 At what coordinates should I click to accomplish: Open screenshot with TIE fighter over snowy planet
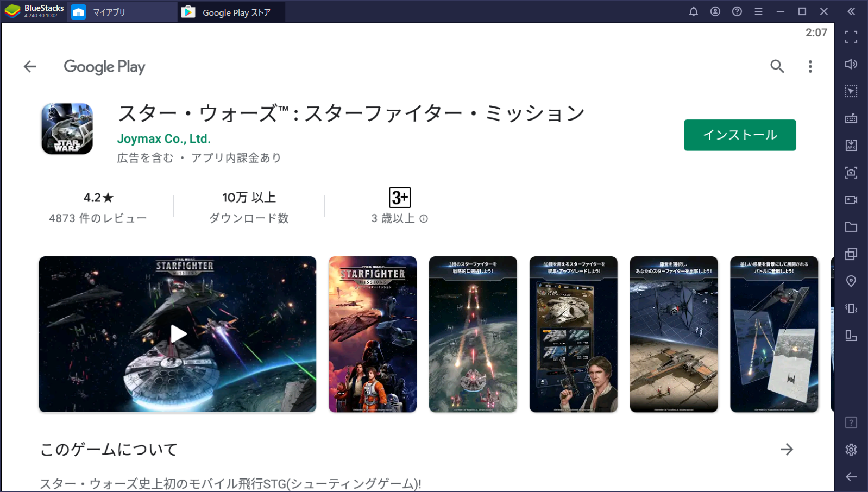pos(774,334)
